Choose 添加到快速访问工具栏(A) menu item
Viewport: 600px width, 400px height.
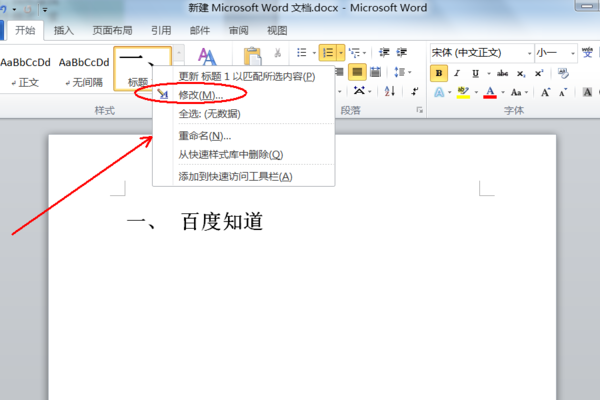[x=244, y=176]
